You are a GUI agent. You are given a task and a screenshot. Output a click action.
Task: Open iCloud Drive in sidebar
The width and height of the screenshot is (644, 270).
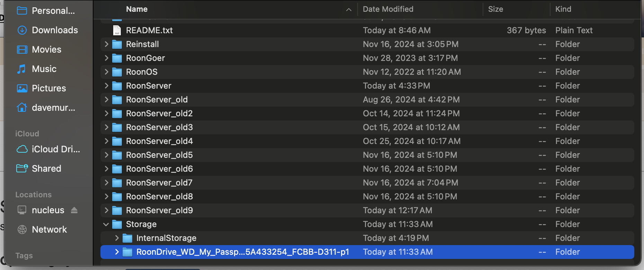(x=48, y=149)
